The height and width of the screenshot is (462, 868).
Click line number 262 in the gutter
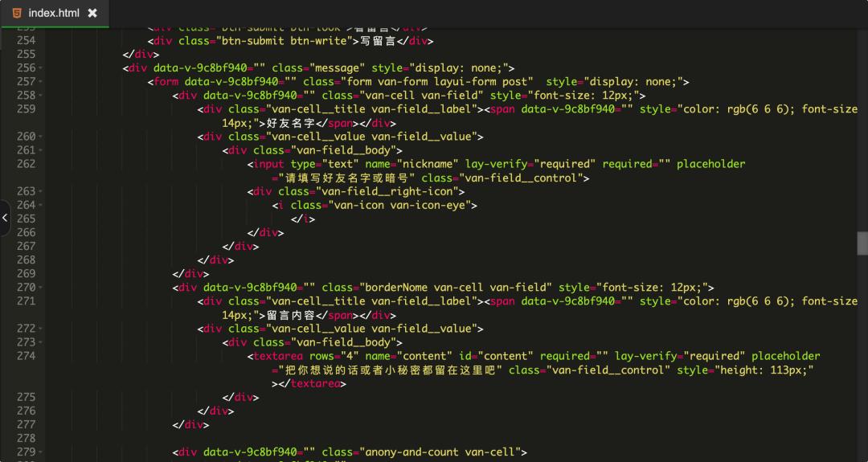tap(26, 164)
